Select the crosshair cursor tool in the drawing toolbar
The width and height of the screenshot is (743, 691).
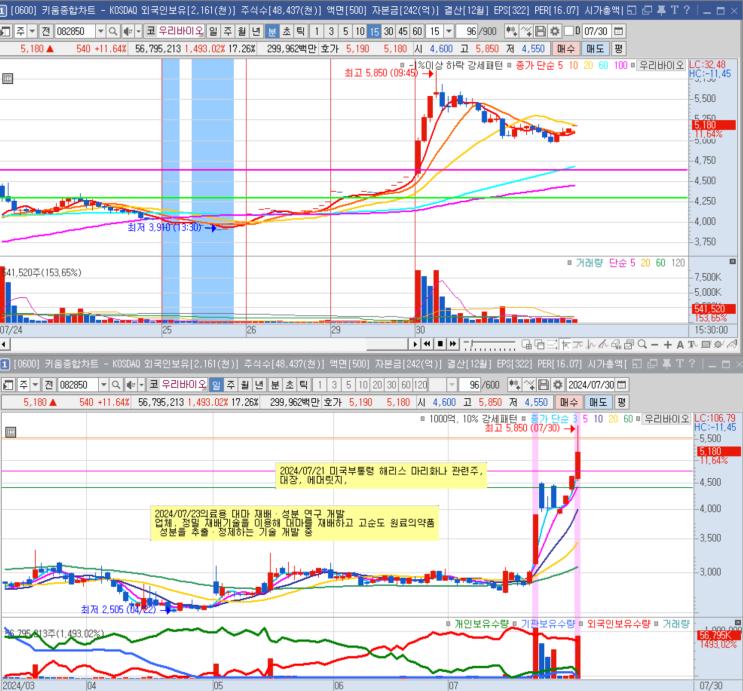click(x=565, y=345)
